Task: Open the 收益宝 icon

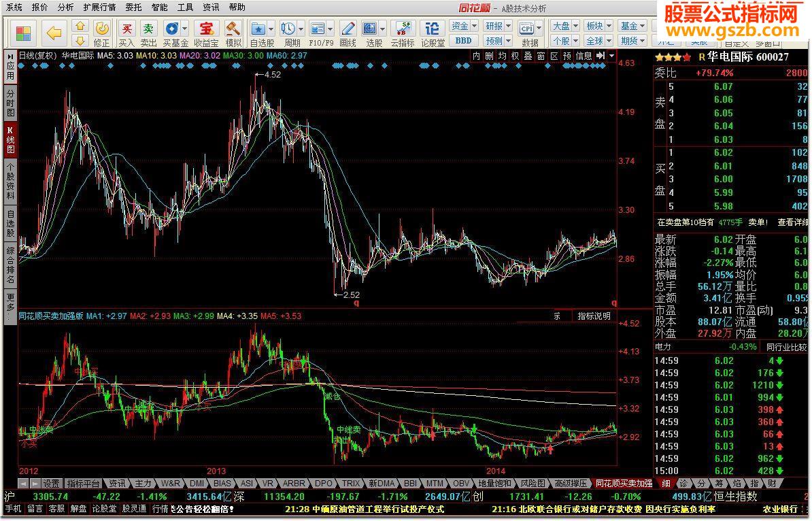Action: click(x=206, y=33)
